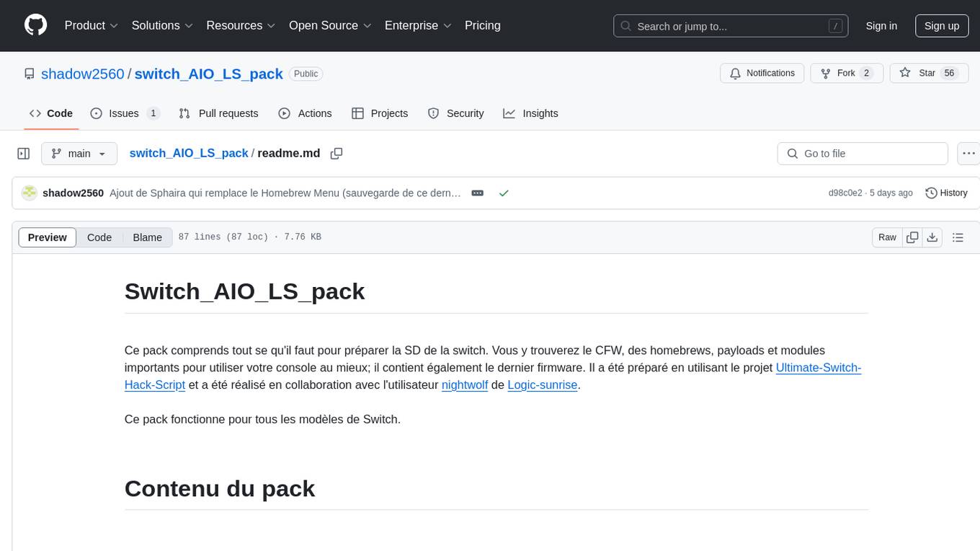View the fork count 2

866,73
